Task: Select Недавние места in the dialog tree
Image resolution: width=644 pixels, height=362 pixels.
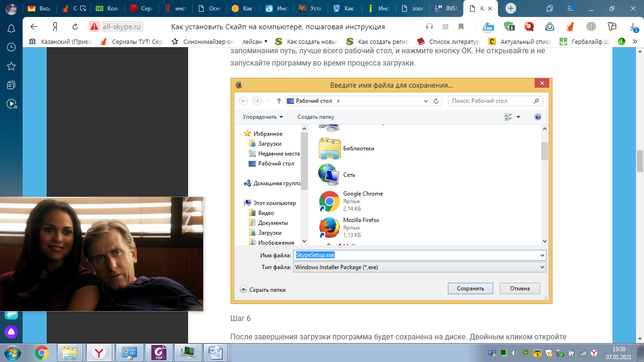Action: 274,154
